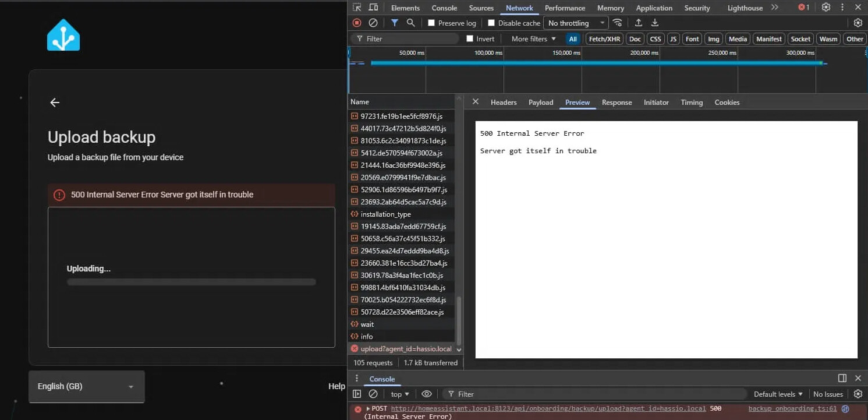Image resolution: width=868 pixels, height=420 pixels.
Task: Open the network search magnifier icon
Action: click(x=411, y=23)
